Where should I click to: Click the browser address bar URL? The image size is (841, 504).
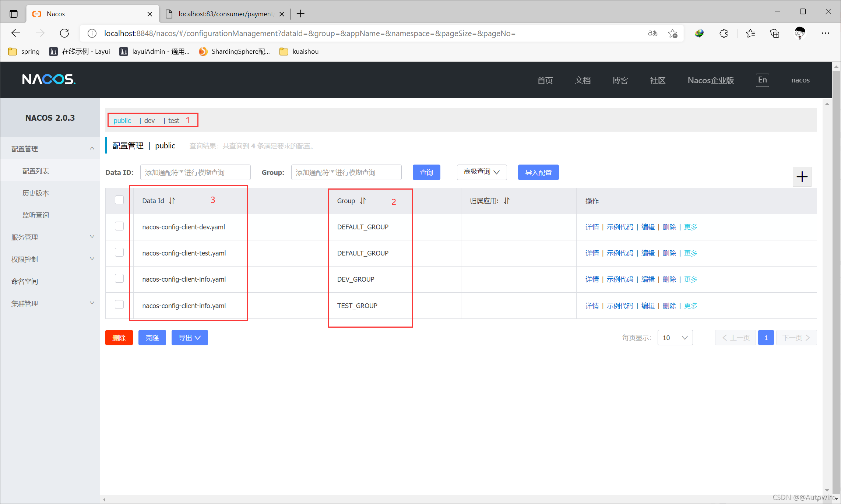pyautogui.click(x=310, y=34)
